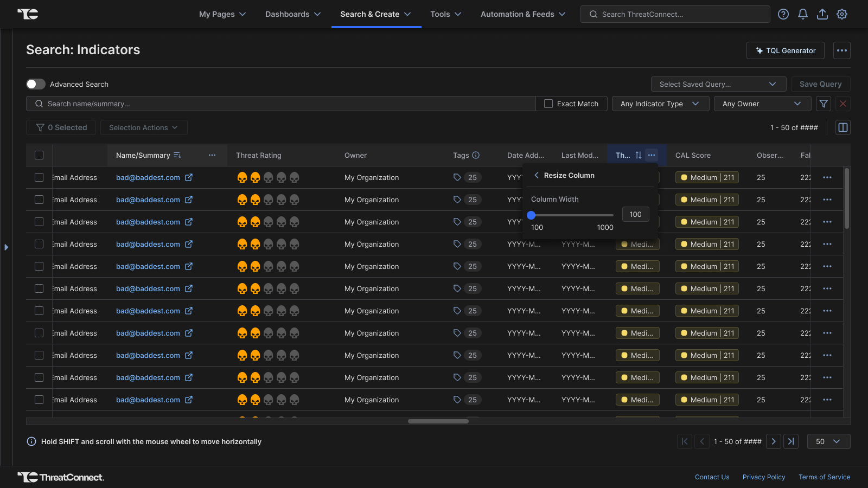Open the settings gear icon
The height and width of the screenshot is (488, 868).
[841, 14]
